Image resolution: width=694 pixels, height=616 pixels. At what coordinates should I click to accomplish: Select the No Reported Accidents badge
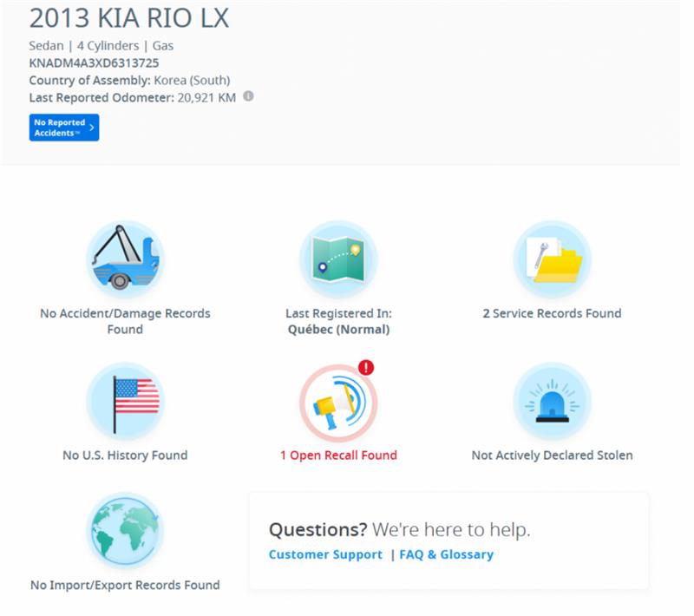[x=62, y=127]
